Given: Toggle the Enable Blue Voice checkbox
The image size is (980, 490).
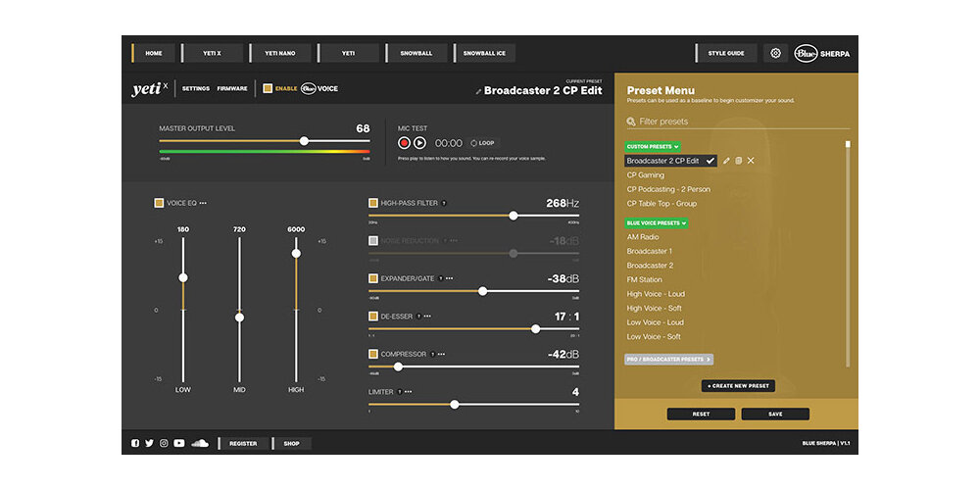Looking at the screenshot, I should pyautogui.click(x=268, y=89).
